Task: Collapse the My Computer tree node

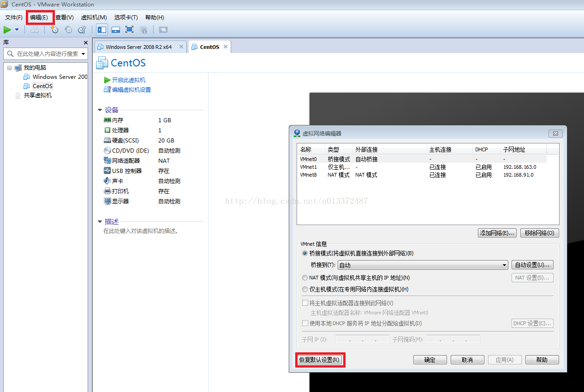Action: coord(9,68)
